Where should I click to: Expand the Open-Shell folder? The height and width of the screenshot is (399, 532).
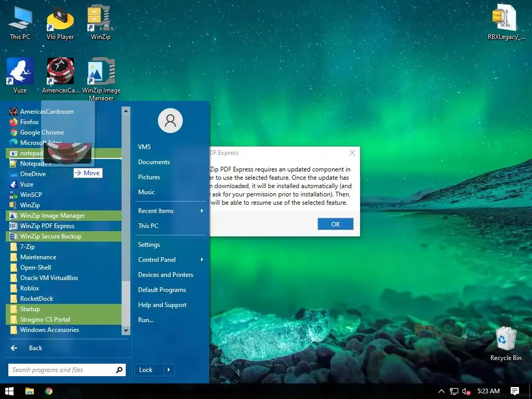pos(63,268)
